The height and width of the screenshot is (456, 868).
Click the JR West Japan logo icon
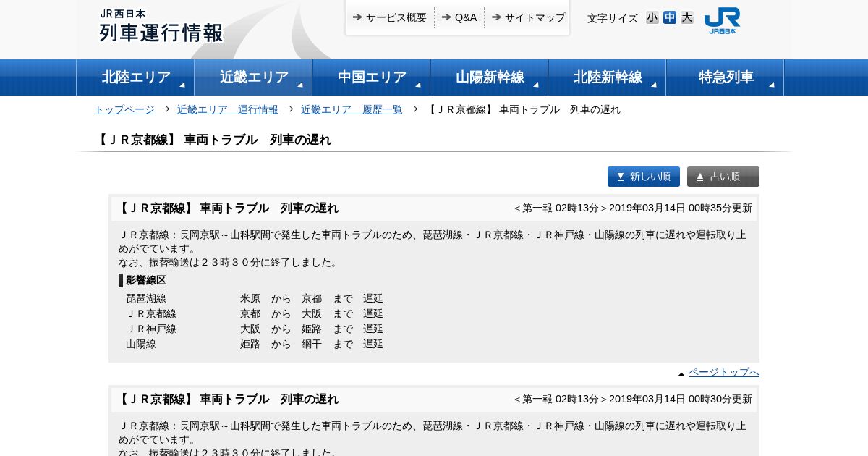pyautogui.click(x=722, y=20)
